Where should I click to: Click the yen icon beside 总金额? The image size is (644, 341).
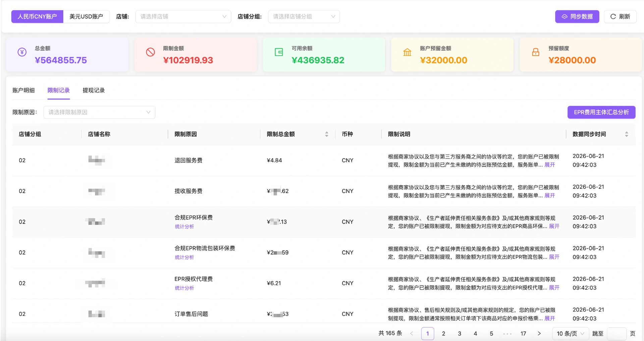[x=22, y=52]
